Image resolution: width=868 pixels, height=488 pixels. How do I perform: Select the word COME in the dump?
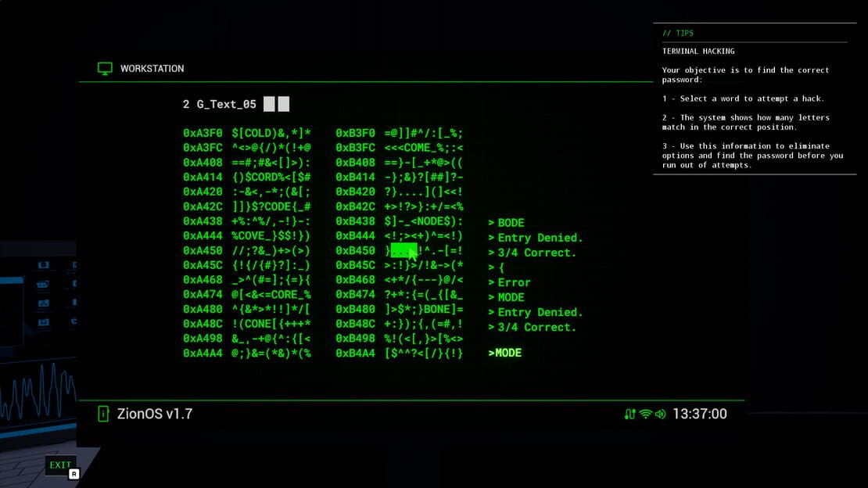point(417,148)
